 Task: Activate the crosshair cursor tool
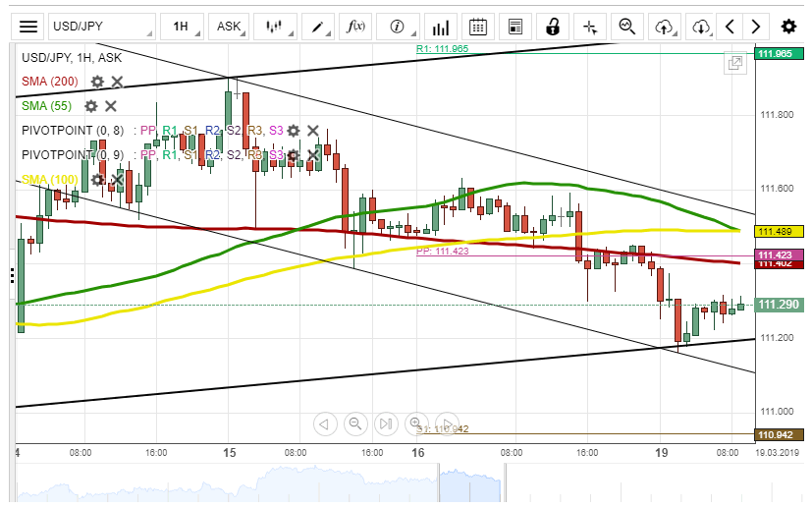click(590, 27)
